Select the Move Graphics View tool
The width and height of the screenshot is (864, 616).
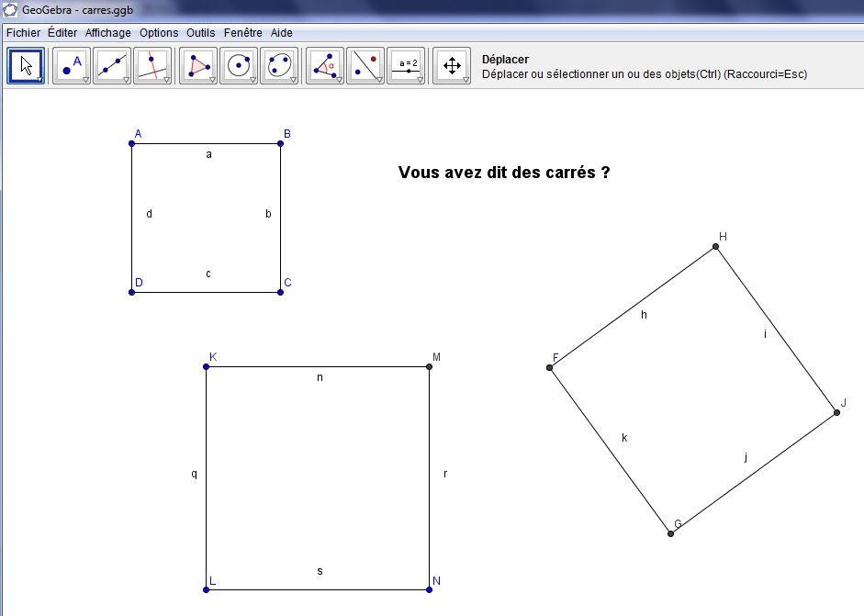[x=451, y=66]
